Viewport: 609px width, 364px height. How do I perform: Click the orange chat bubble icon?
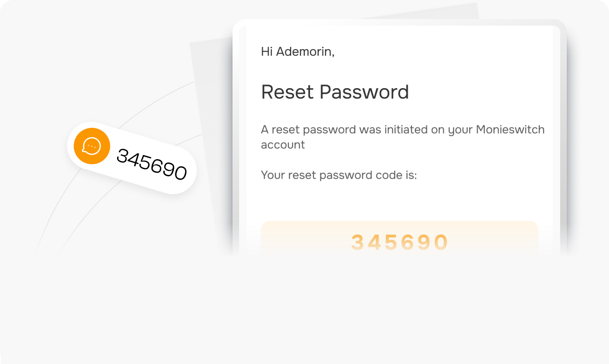92,146
